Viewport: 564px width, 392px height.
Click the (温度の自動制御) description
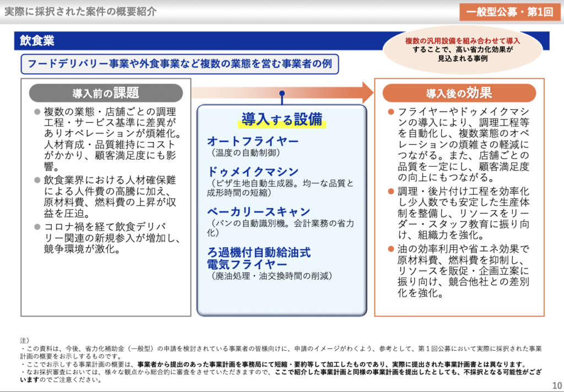coord(246,153)
